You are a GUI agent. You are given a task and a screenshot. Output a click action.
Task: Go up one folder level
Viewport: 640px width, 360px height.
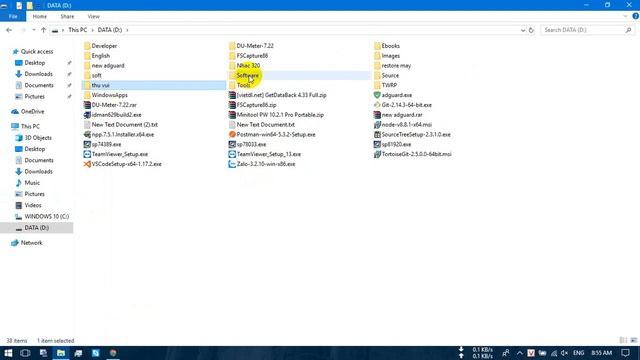44,30
